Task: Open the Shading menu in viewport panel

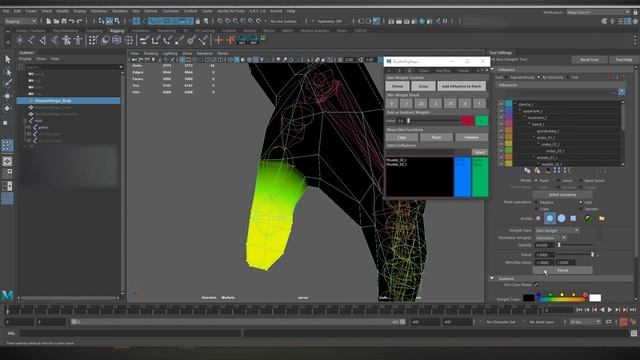Action: click(151, 53)
